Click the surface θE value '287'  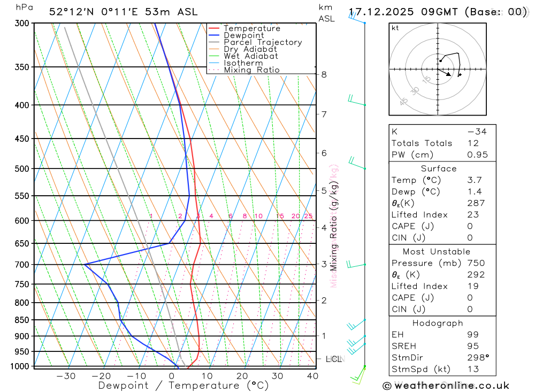(476, 203)
